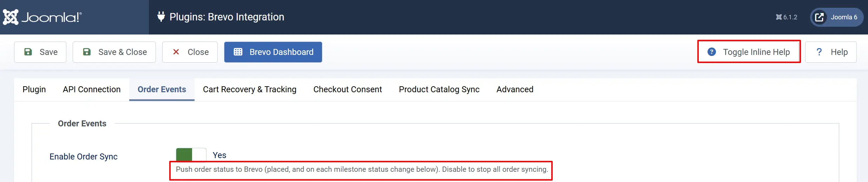Viewport: 868px width, 182px height.
Task: Click the blue question circle icon
Action: coord(712,52)
